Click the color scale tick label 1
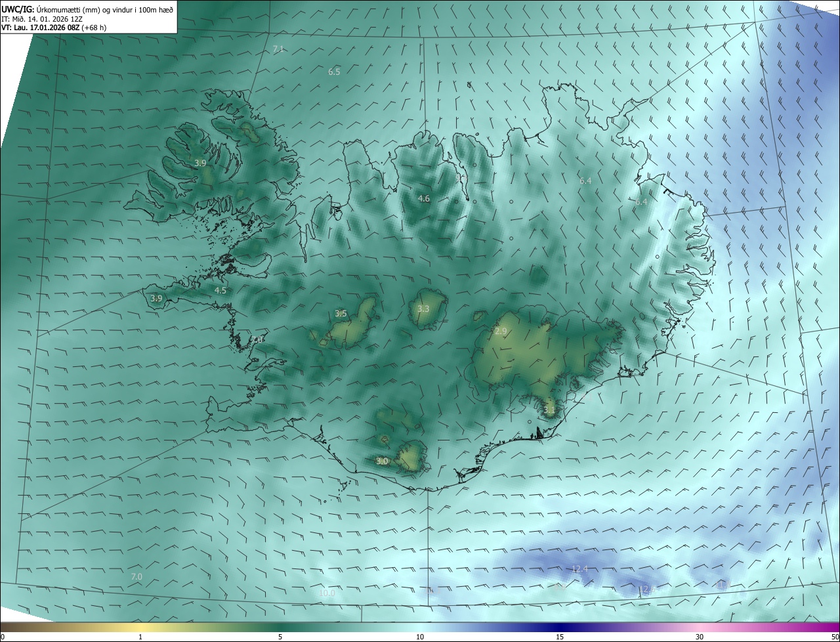The width and height of the screenshot is (840, 642). click(140, 637)
